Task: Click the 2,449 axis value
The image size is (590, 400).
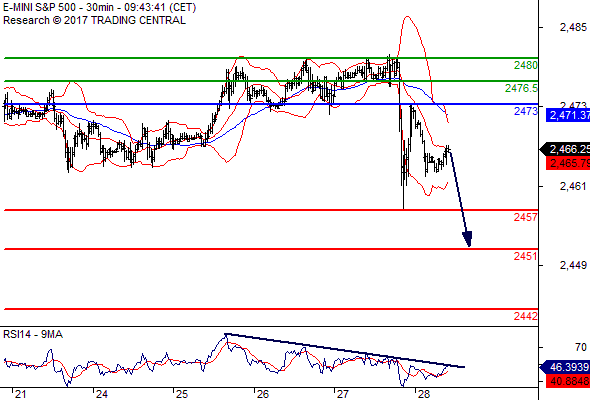Action: pos(573,265)
